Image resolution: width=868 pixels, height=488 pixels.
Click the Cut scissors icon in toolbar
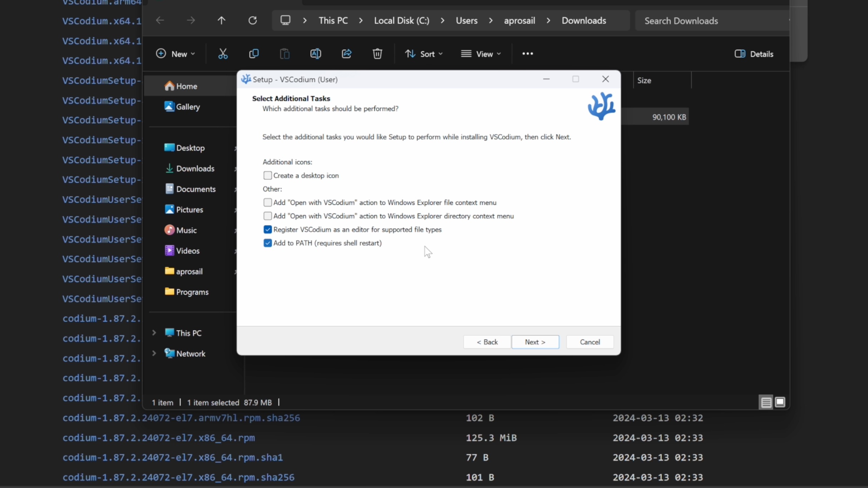coord(223,54)
